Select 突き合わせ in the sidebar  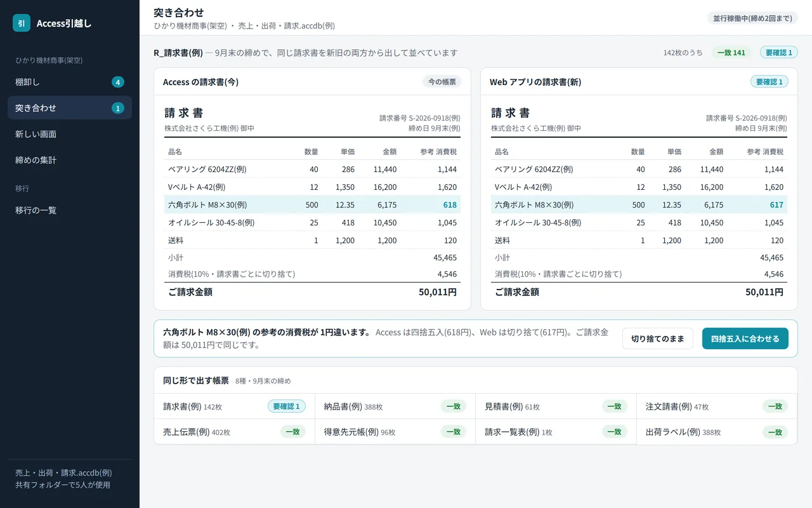click(x=70, y=108)
